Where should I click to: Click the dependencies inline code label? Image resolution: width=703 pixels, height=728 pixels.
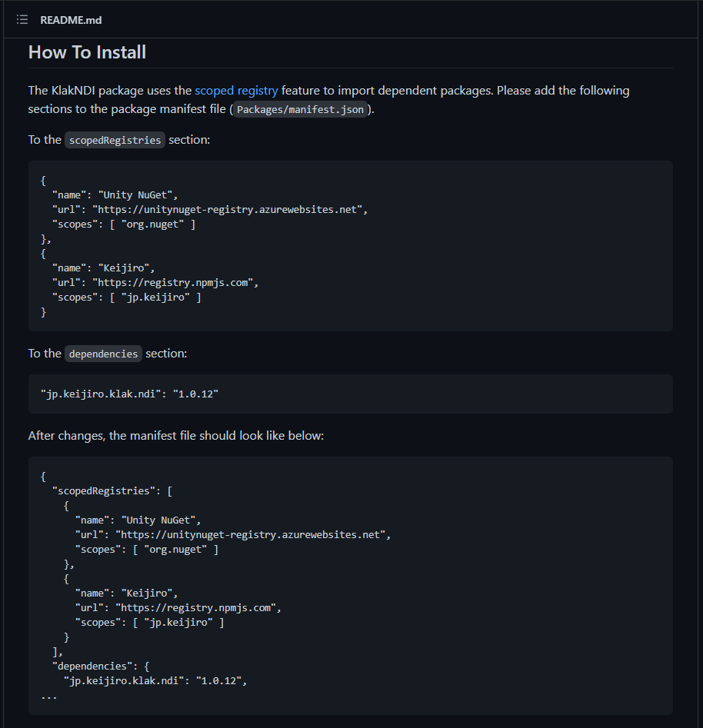pos(103,354)
